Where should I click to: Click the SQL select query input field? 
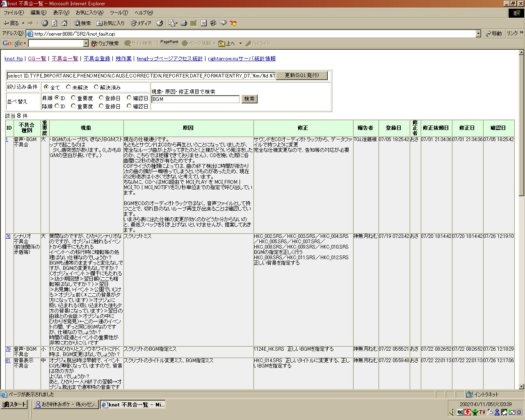[x=142, y=75]
